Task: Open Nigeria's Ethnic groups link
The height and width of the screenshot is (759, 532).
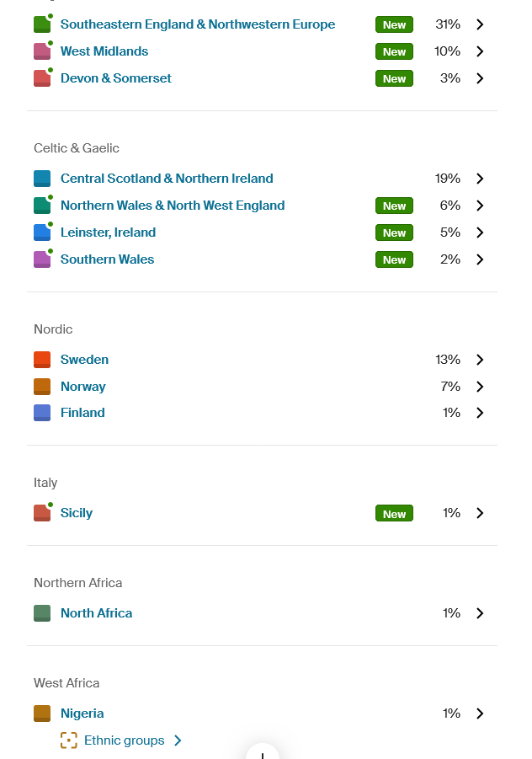Action: click(124, 740)
